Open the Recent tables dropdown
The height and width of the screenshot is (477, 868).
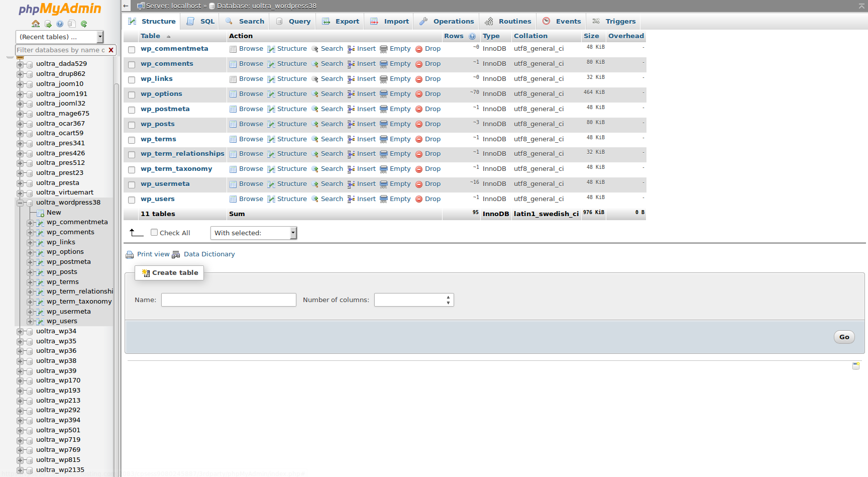[x=59, y=37]
